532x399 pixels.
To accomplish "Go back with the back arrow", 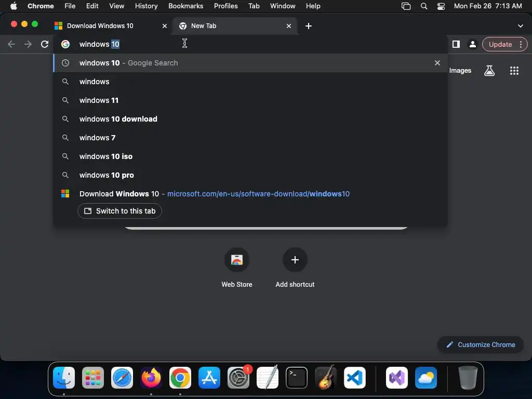I will 11,44.
